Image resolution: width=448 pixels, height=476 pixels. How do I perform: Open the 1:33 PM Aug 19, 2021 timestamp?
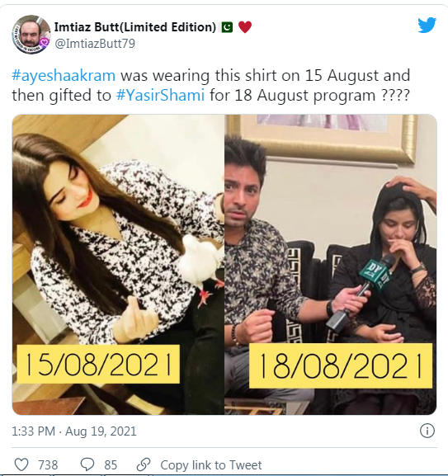[74, 431]
